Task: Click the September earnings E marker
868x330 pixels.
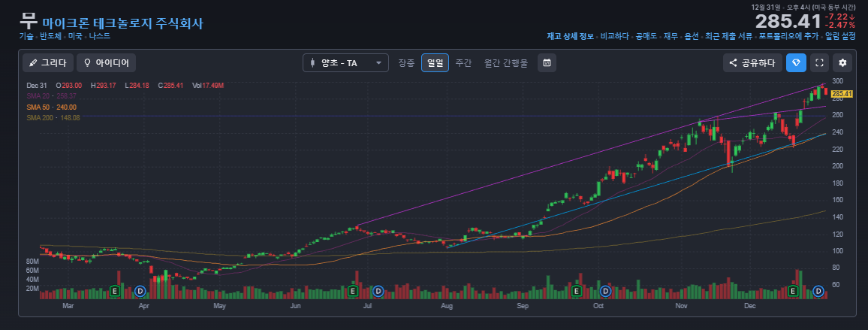Action: (576, 291)
